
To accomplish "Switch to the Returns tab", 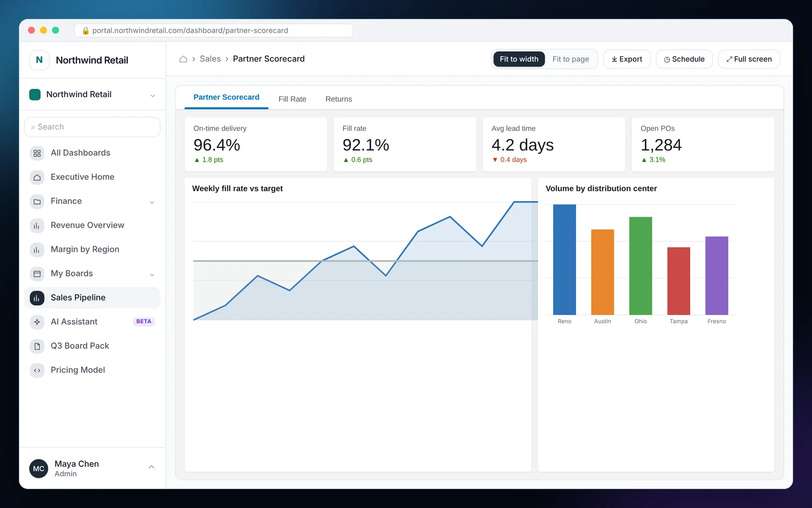I will point(339,99).
